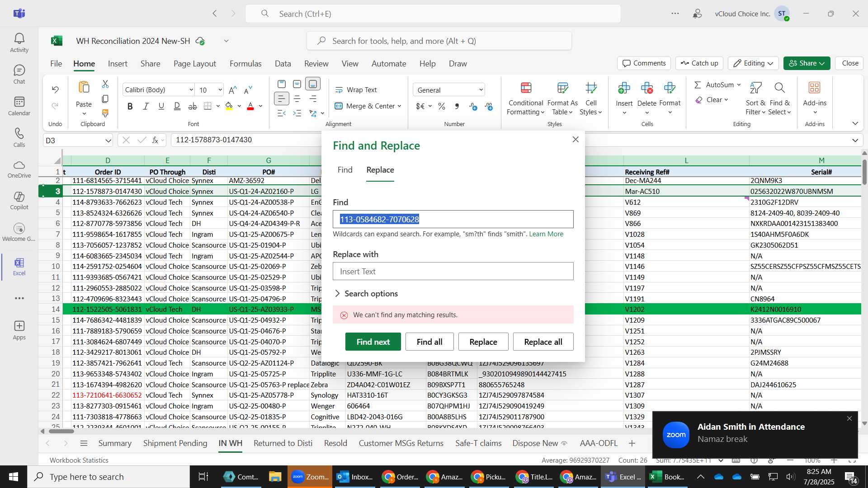This screenshot has height=488, width=868.
Task: Click the Undo arrow icon
Action: [55, 89]
